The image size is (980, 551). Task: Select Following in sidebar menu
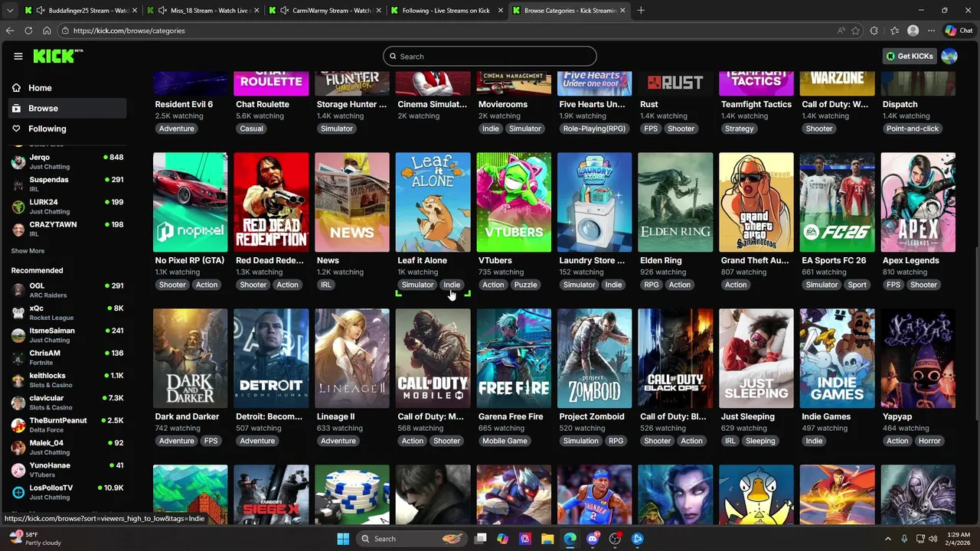pos(69,129)
